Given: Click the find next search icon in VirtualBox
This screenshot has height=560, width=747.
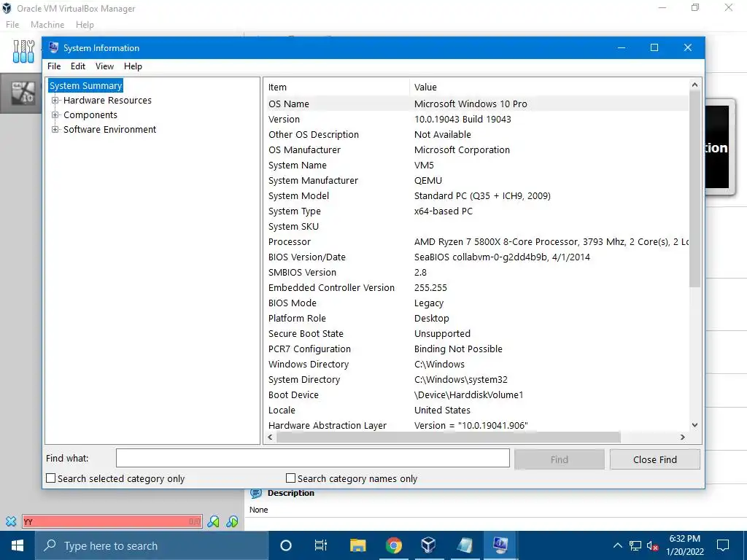Looking at the screenshot, I should [x=232, y=521].
